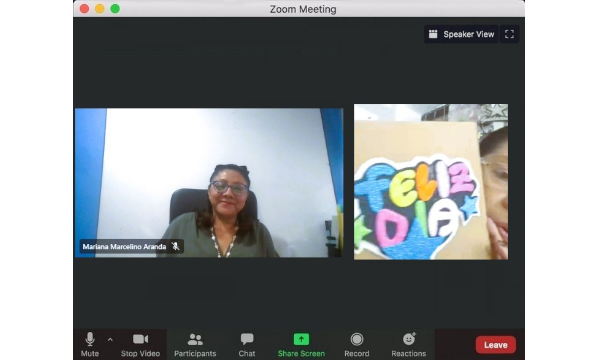600x360 pixels.
Task: Close the Zoom Meeting window
Action: click(x=84, y=9)
